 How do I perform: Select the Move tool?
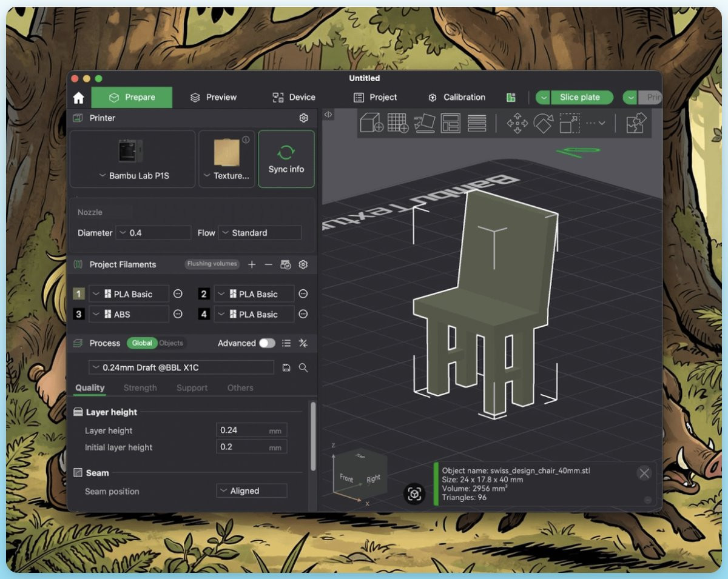[517, 123]
